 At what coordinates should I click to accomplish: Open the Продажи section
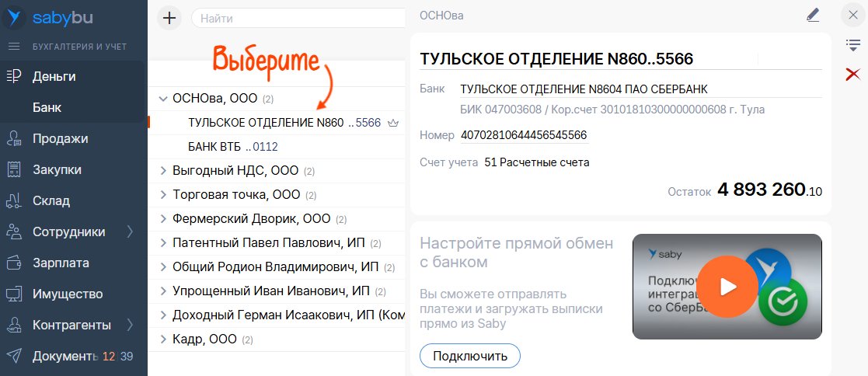60,138
